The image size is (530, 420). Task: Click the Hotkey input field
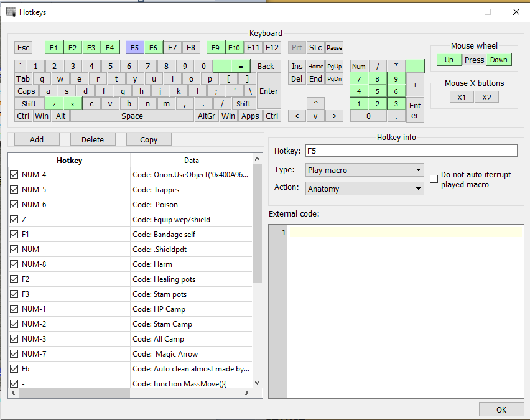[411, 151]
